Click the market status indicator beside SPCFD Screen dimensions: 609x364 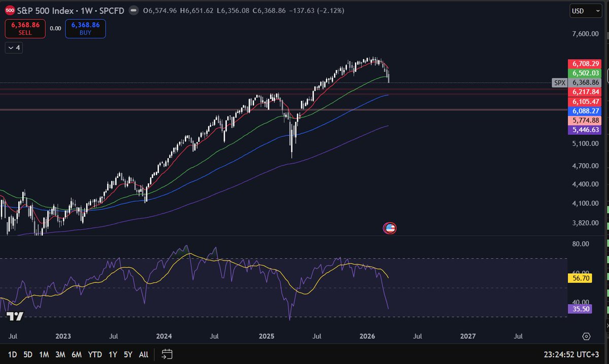tap(133, 11)
